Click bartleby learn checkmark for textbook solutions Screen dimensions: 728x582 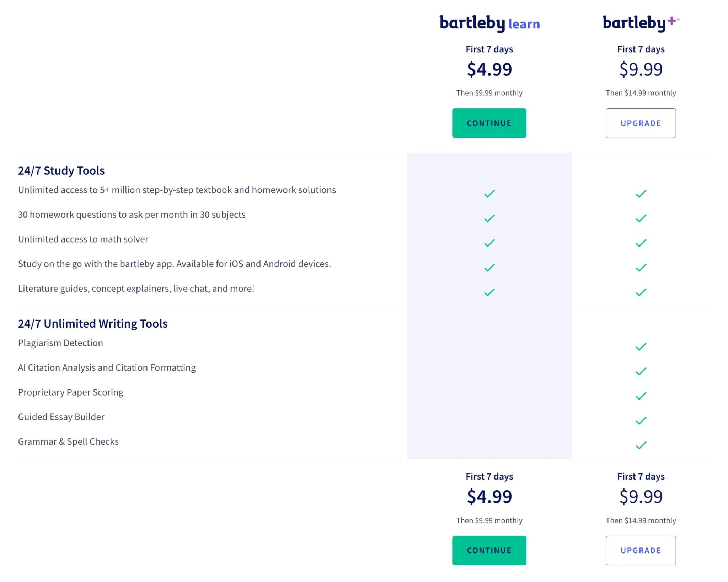click(489, 194)
